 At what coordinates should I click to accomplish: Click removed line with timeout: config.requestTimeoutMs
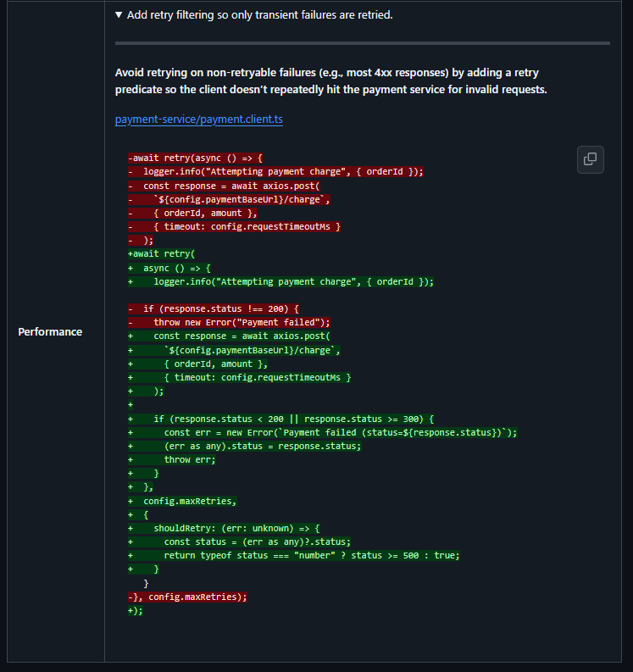pos(234,227)
